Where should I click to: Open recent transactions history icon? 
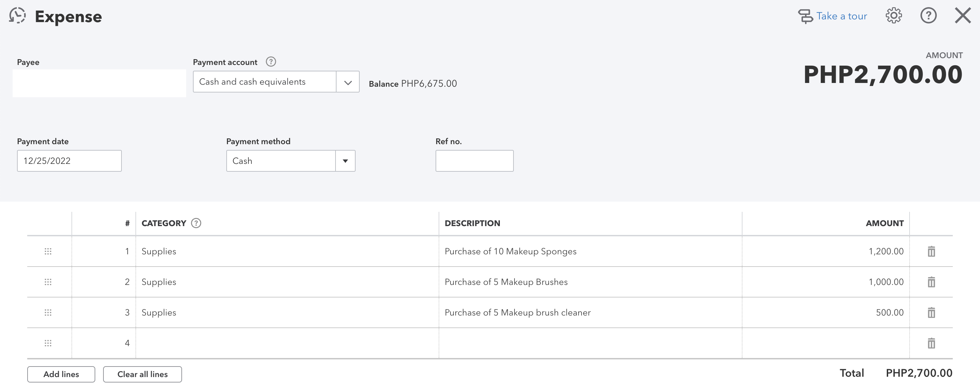tap(17, 16)
